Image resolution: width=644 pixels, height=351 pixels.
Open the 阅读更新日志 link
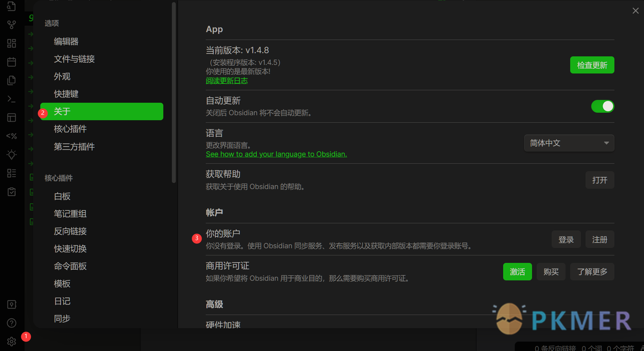point(227,81)
